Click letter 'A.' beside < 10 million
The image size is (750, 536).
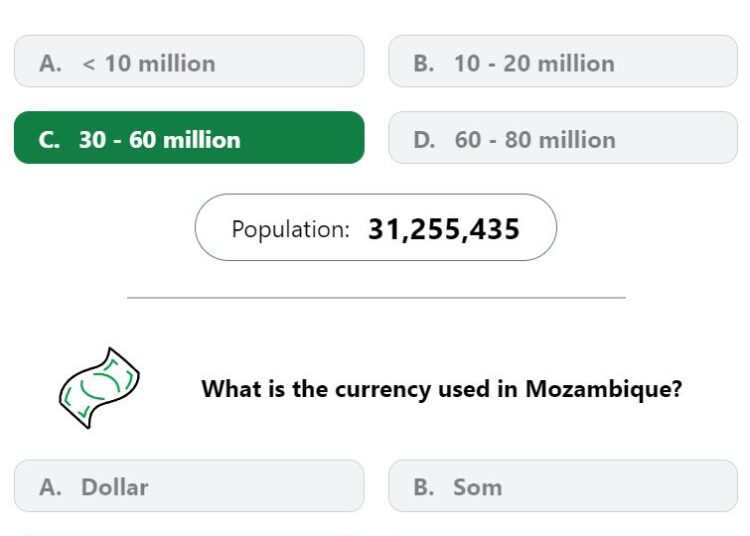click(51, 64)
